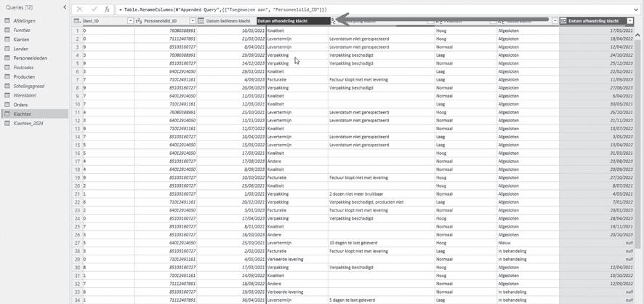Screen dimensions: 644x304
Task: Click the date cell '20/12/2021' in row 22
Action: pos(231,202)
